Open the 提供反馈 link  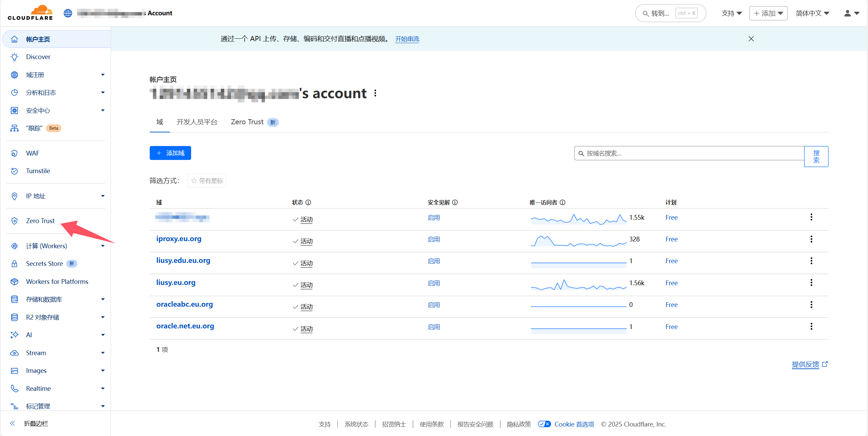[x=810, y=364]
